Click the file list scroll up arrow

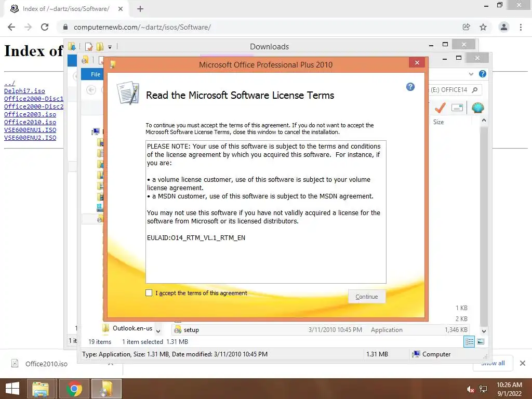(484, 121)
